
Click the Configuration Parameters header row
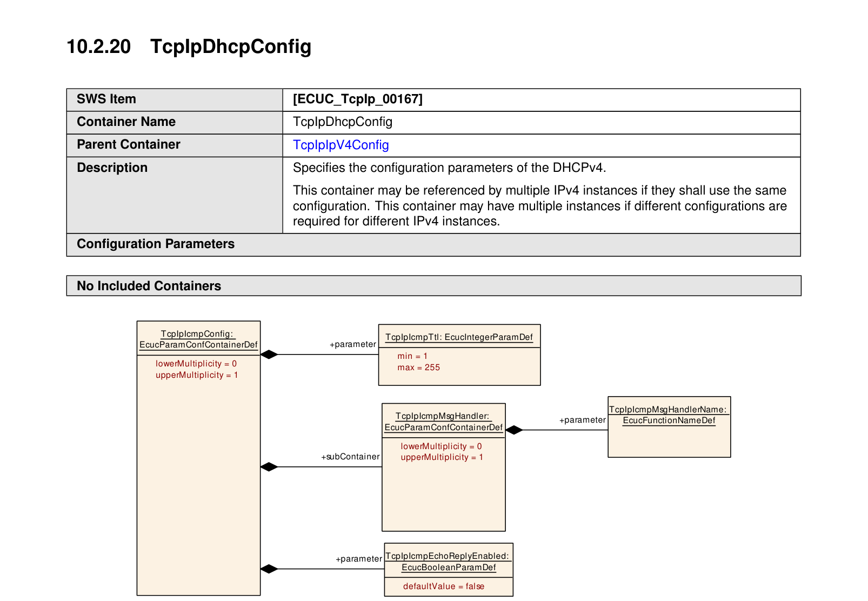point(433,244)
